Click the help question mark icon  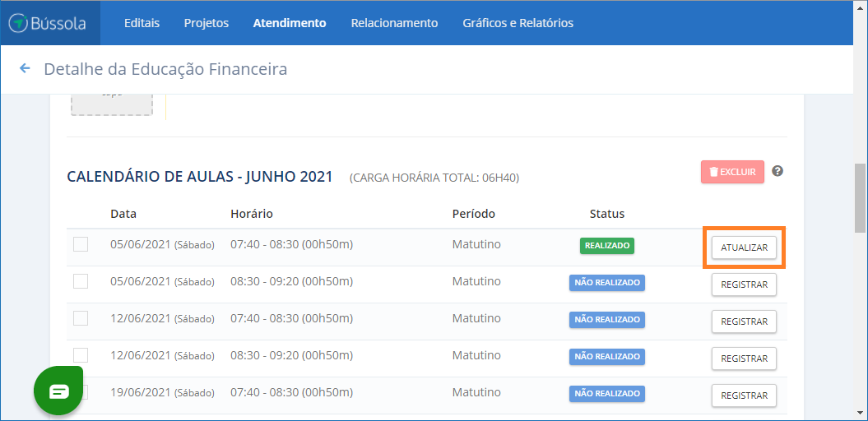pos(777,171)
